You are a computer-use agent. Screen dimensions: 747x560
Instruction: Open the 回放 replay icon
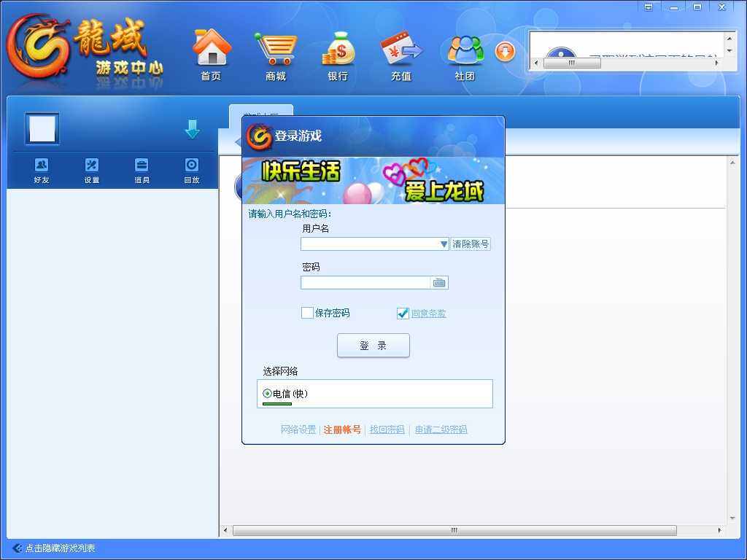coord(192,170)
